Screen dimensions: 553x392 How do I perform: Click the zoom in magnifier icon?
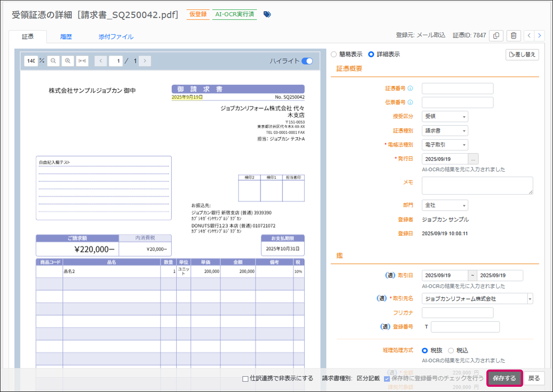(68, 61)
